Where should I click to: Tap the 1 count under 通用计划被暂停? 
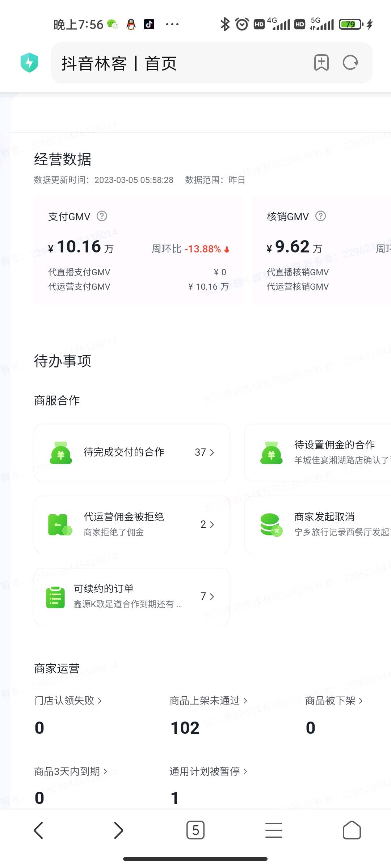[x=175, y=798]
